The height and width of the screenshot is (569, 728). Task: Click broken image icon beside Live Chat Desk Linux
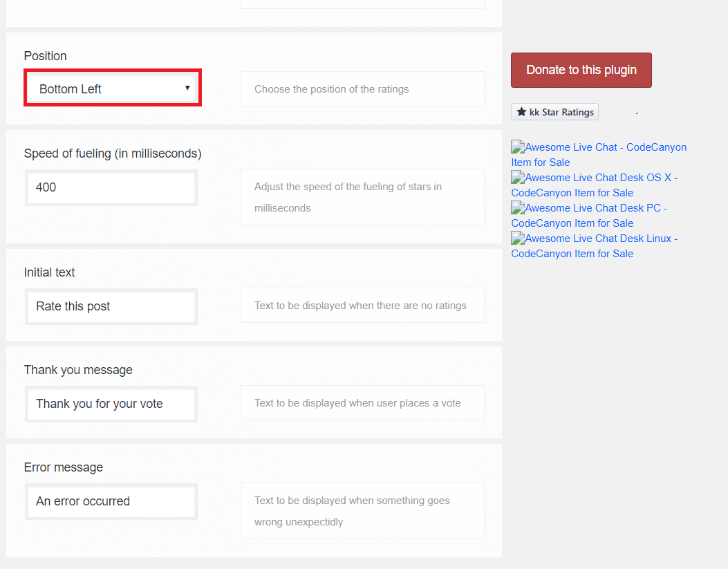518,238
